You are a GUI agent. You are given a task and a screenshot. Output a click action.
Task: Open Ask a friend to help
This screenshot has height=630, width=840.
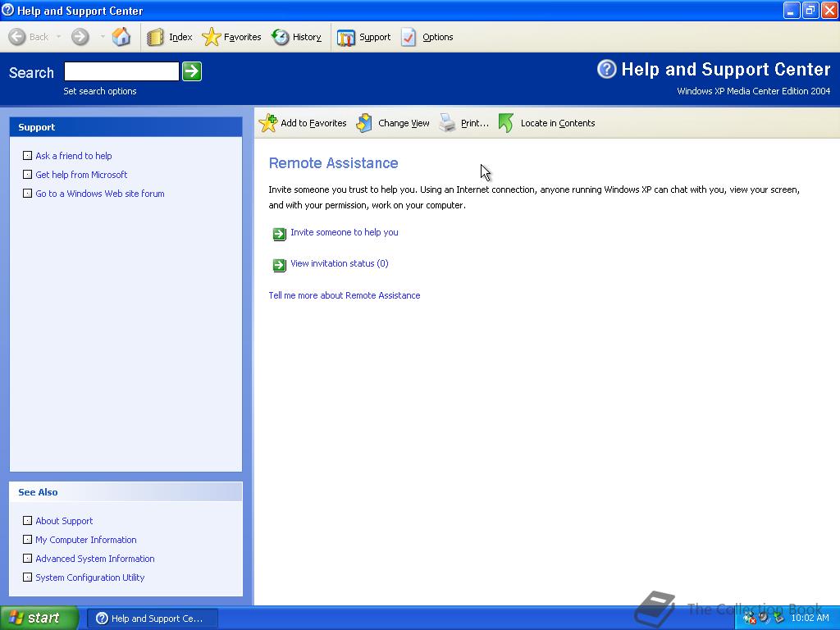point(73,156)
